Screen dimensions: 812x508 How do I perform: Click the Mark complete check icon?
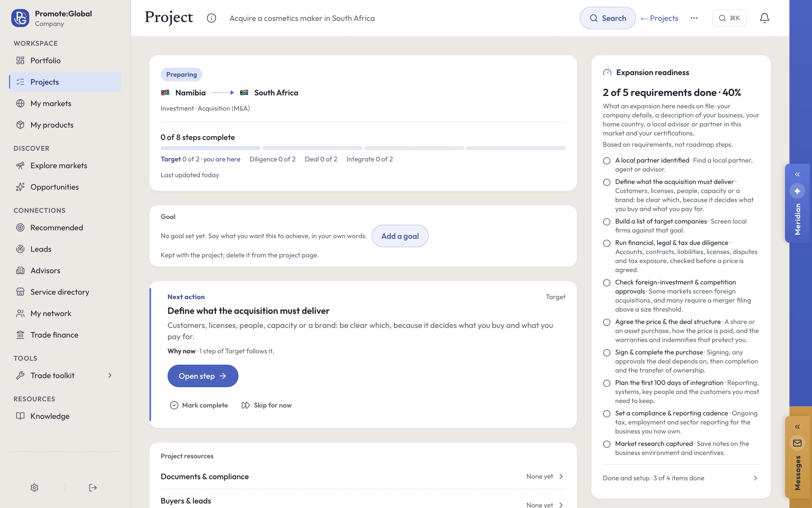click(174, 406)
